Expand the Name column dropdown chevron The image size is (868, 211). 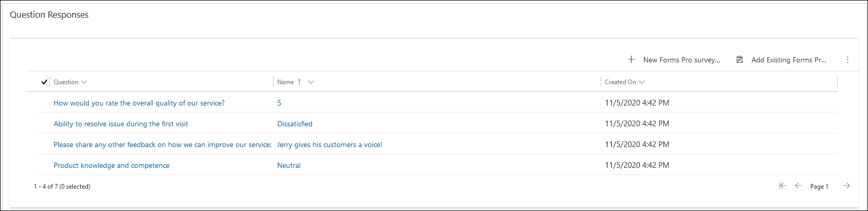point(311,82)
